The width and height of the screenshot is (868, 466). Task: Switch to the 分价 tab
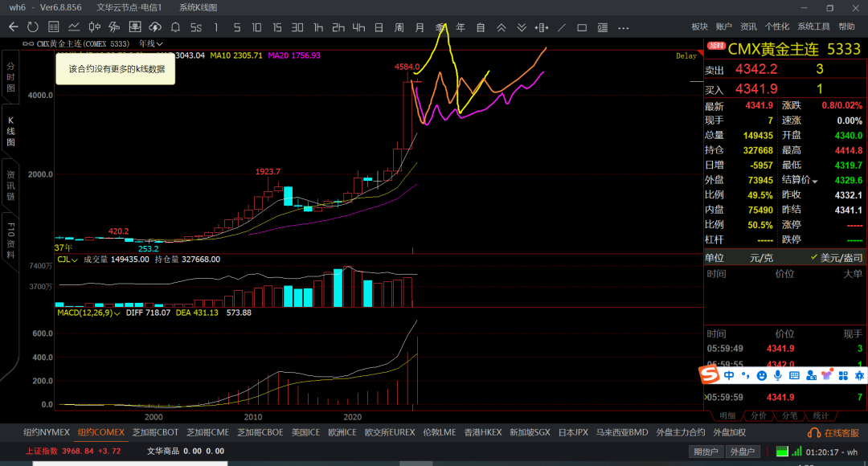759,415
